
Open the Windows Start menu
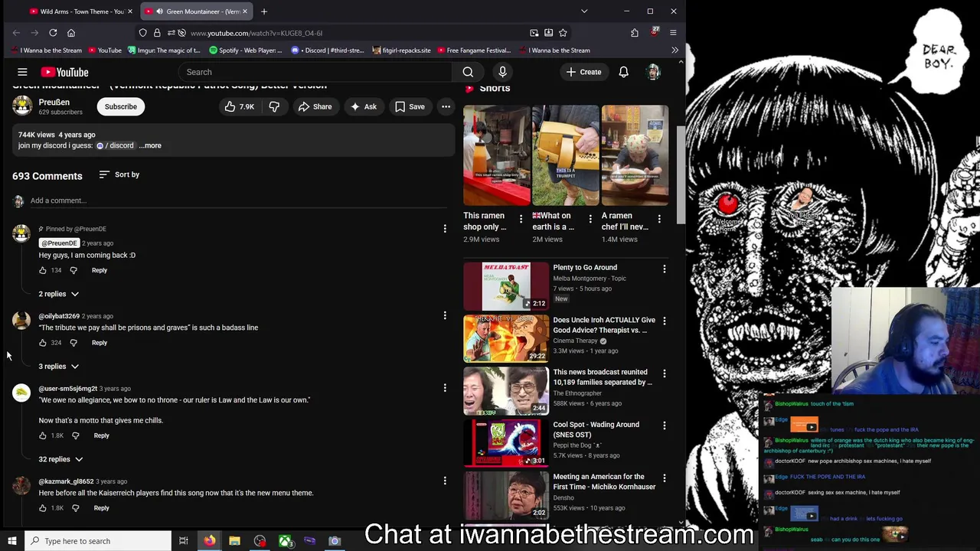[x=11, y=541]
